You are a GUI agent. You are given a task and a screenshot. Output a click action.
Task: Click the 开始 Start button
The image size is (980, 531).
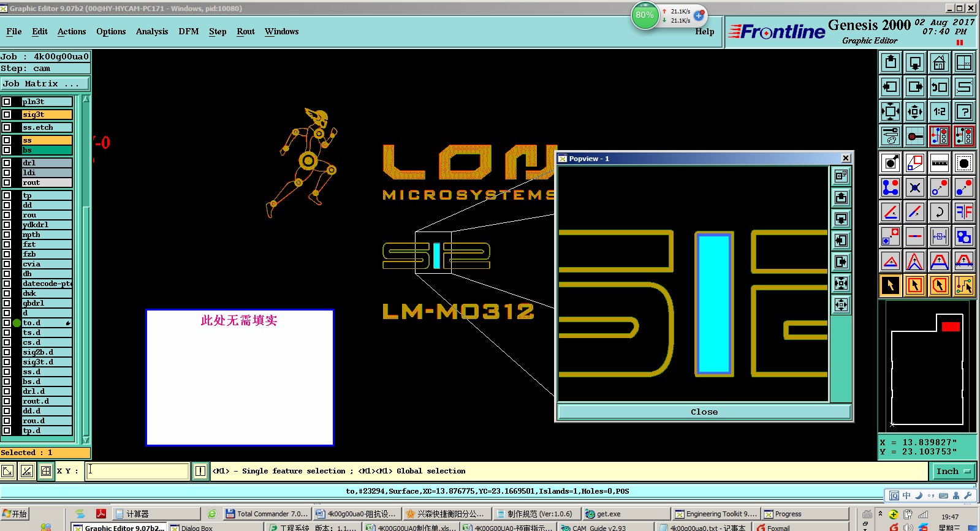15,514
